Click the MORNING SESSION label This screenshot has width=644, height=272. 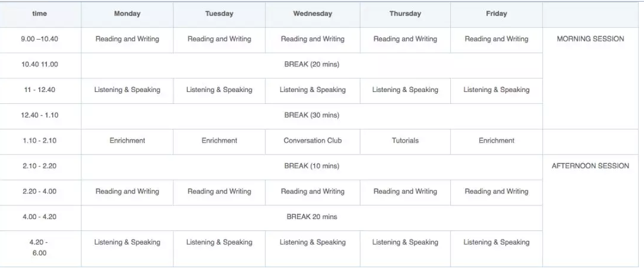point(590,39)
